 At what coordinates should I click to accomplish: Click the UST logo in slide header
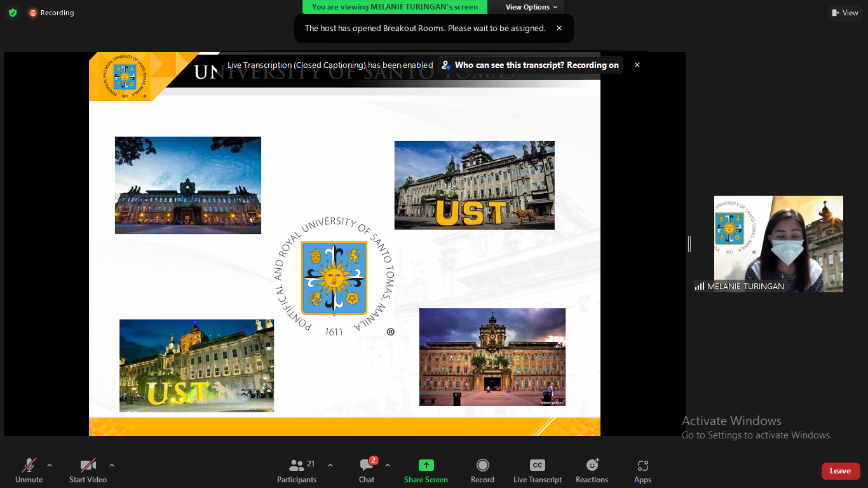coord(124,77)
